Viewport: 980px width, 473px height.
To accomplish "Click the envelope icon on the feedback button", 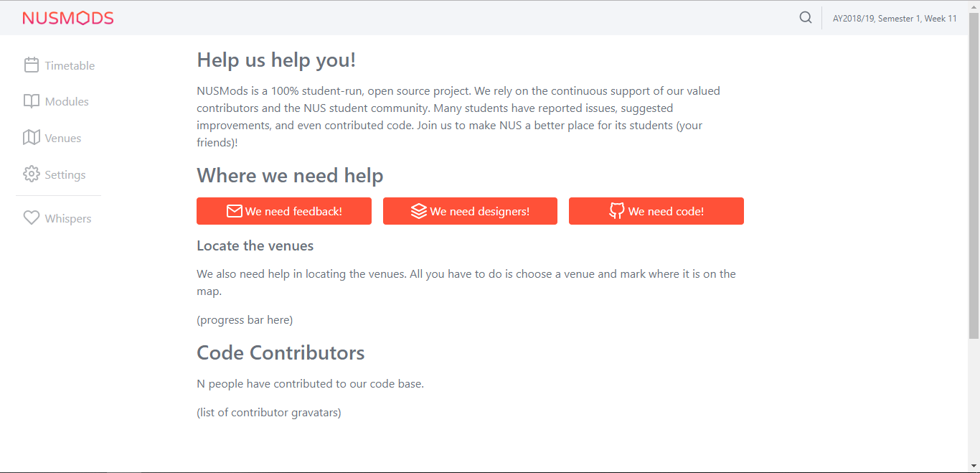I will 234,211.
